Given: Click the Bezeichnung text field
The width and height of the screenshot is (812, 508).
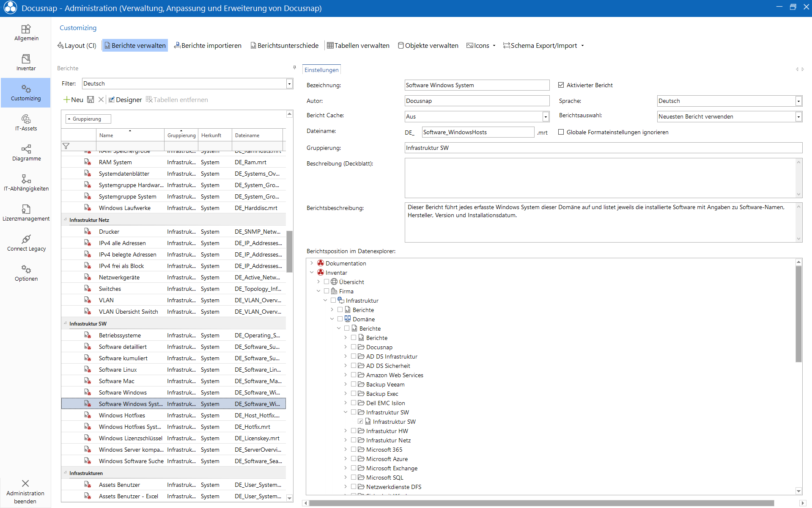Looking at the screenshot, I should (477, 85).
